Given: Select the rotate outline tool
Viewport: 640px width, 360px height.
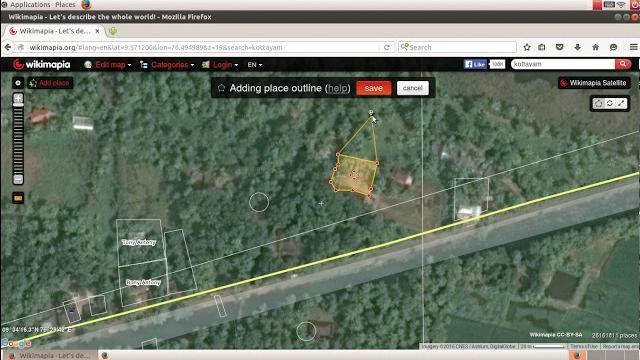Looking at the screenshot, I should (x=610, y=104).
